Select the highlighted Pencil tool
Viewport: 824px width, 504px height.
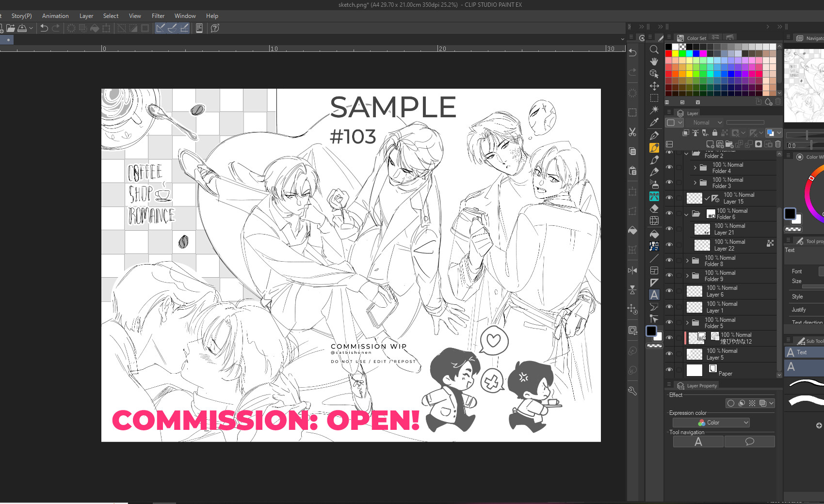coord(654,148)
